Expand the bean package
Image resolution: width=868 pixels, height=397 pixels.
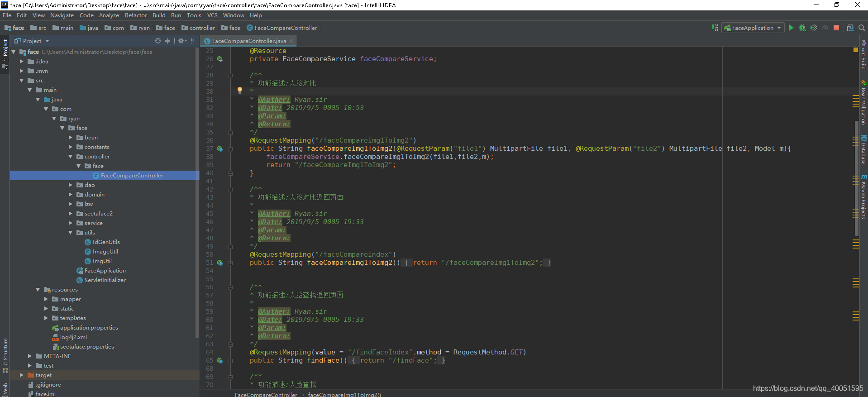(70, 137)
